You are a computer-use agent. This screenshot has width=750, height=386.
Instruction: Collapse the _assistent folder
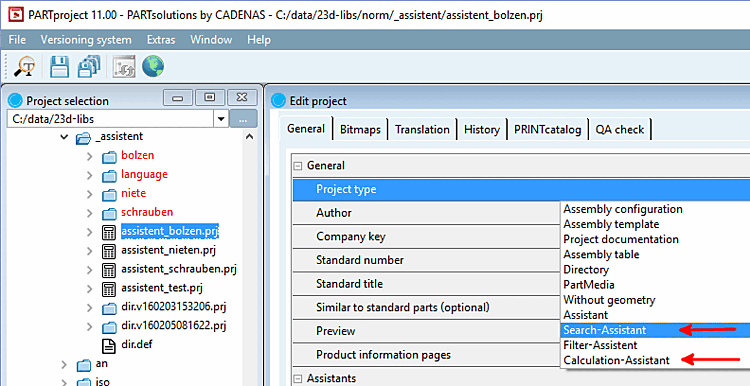point(65,137)
